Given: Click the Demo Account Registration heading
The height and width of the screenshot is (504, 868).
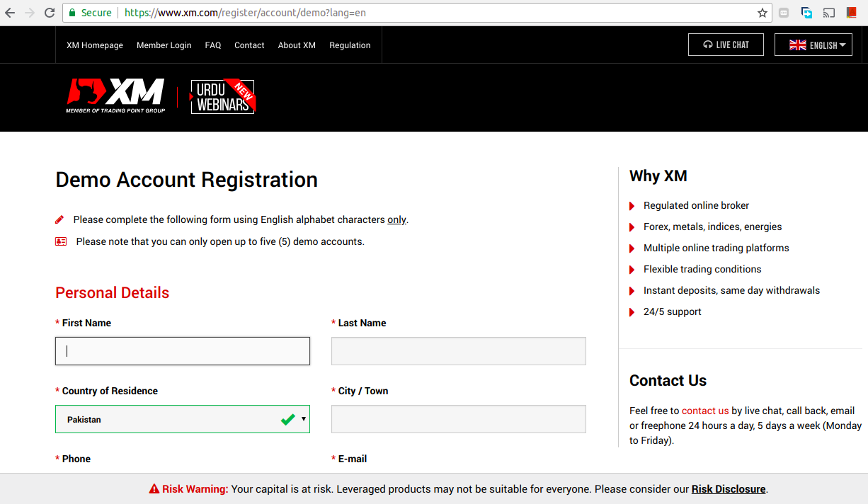Looking at the screenshot, I should 187,180.
